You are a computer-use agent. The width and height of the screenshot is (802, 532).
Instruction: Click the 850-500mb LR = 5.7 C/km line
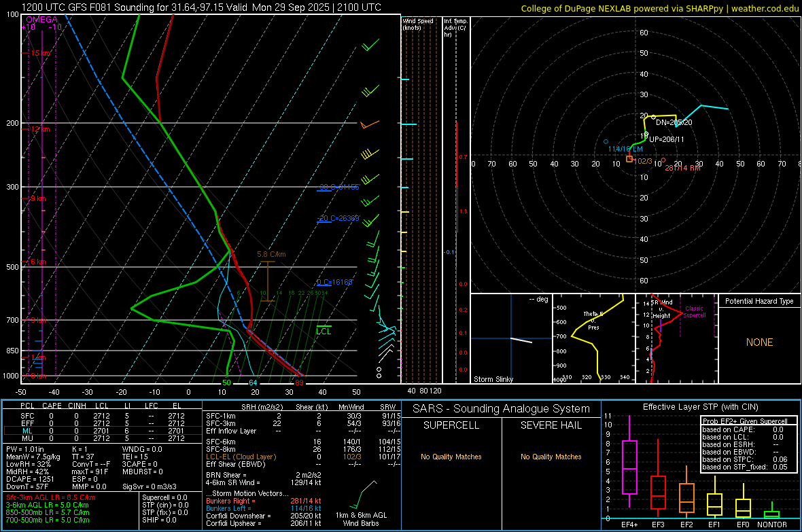click(48, 512)
